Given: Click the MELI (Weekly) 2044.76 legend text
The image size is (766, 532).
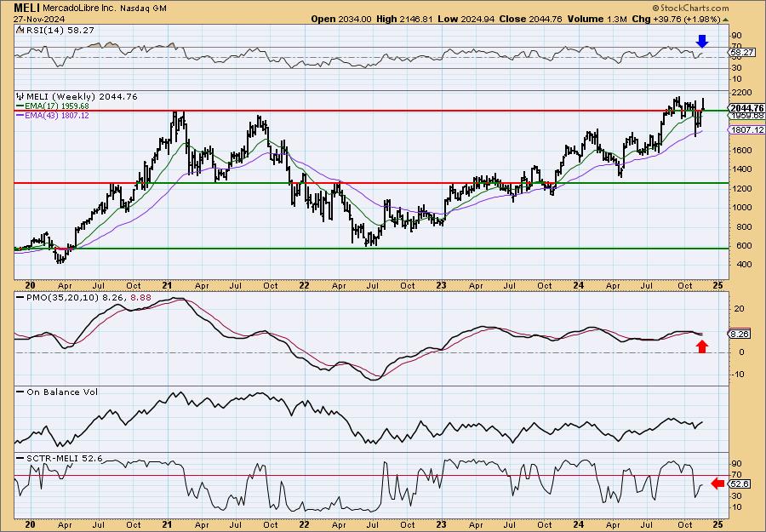Looking at the screenshot, I should click(82, 96).
